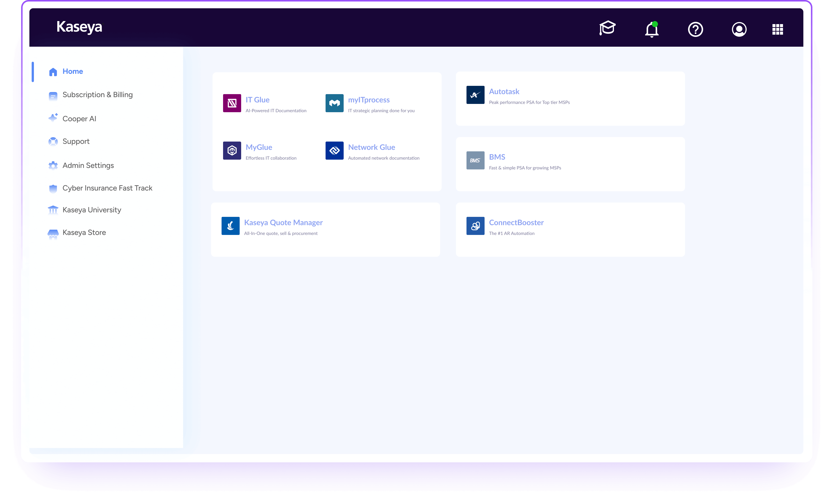Image resolution: width=833 pixels, height=504 pixels.
Task: Launch MyGlue via its title link
Action: pos(259,147)
